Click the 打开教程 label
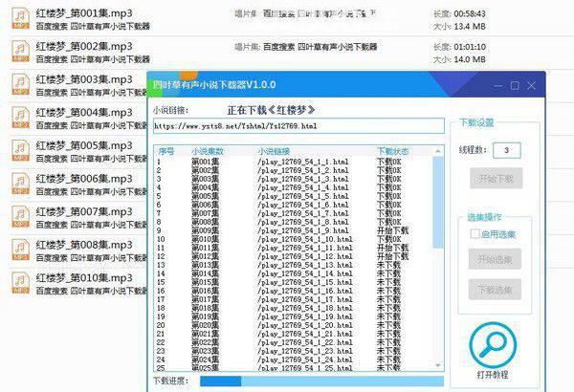574x392 pixels. [493, 375]
